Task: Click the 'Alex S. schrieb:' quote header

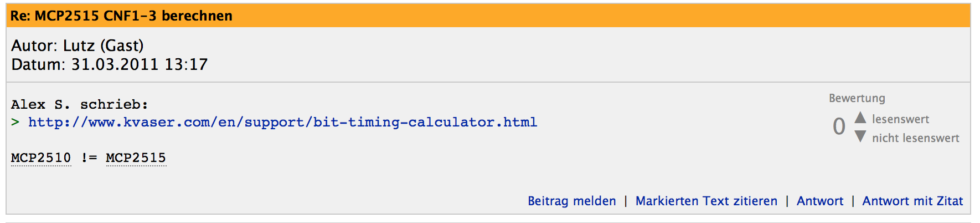Action: 80,104
